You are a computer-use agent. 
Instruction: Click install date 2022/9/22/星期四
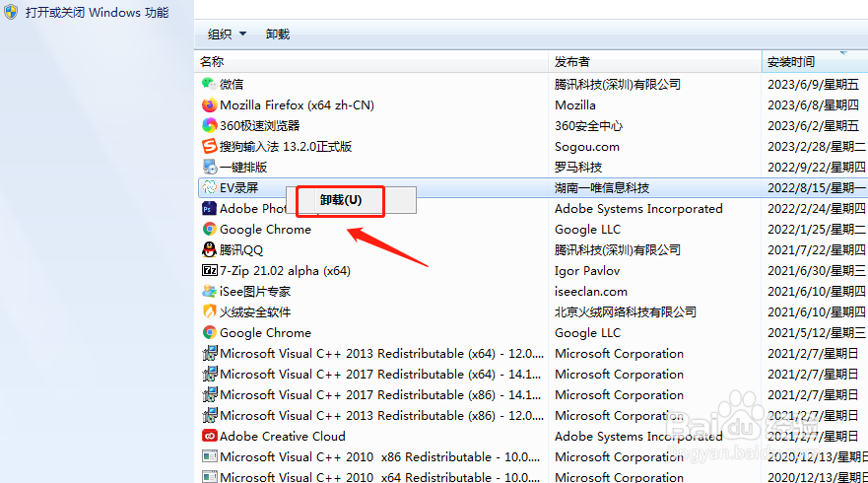[x=817, y=168]
